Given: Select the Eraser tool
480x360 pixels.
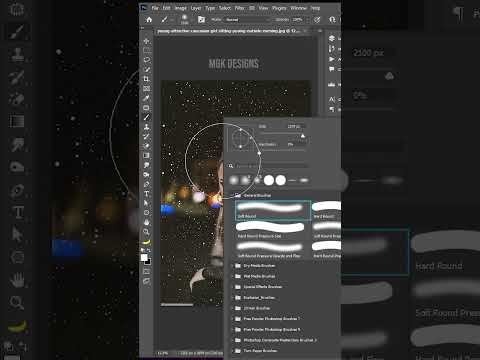Looking at the screenshot, I should (x=147, y=146).
